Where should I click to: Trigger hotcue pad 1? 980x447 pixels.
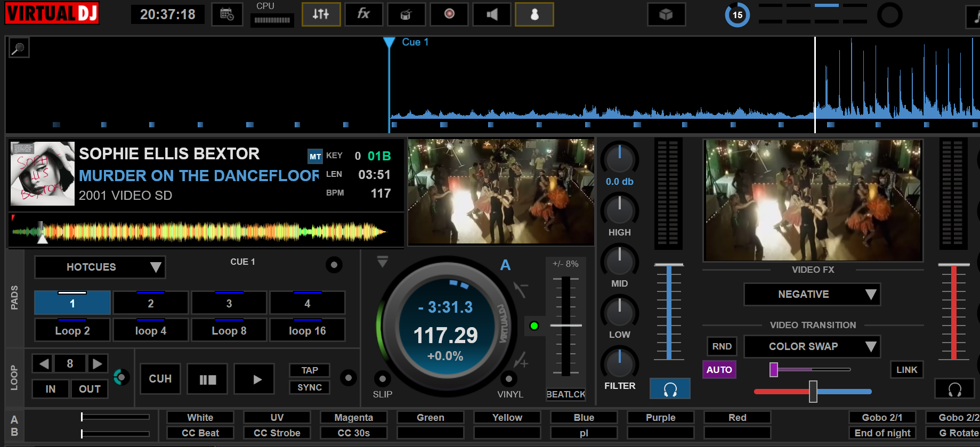pyautogui.click(x=72, y=303)
